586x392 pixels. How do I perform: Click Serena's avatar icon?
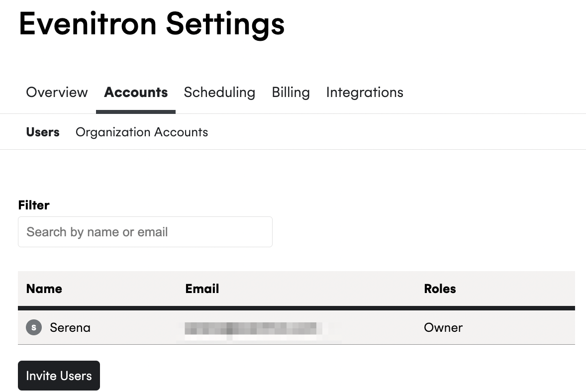click(34, 327)
